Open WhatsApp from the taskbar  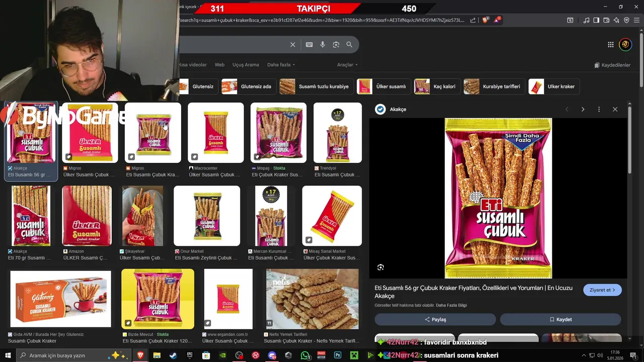coord(305,355)
